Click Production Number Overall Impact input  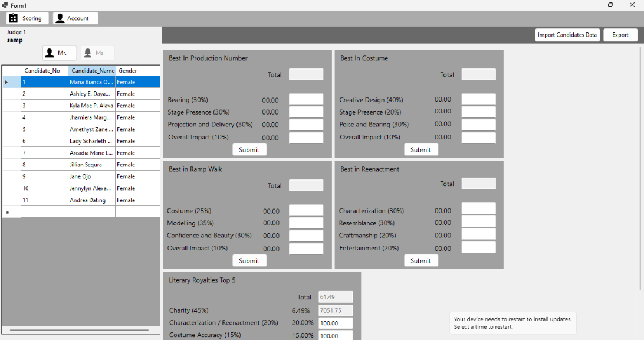tap(306, 138)
